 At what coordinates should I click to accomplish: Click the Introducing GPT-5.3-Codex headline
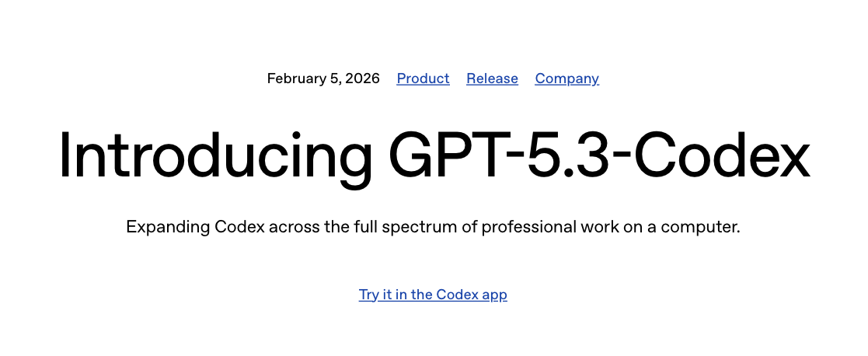click(434, 156)
